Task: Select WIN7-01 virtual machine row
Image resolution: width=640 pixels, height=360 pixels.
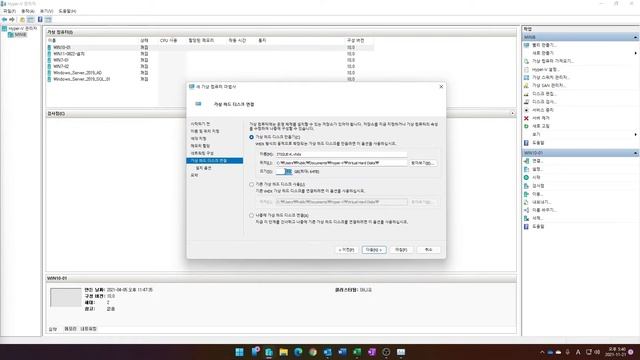Action: 210,60
